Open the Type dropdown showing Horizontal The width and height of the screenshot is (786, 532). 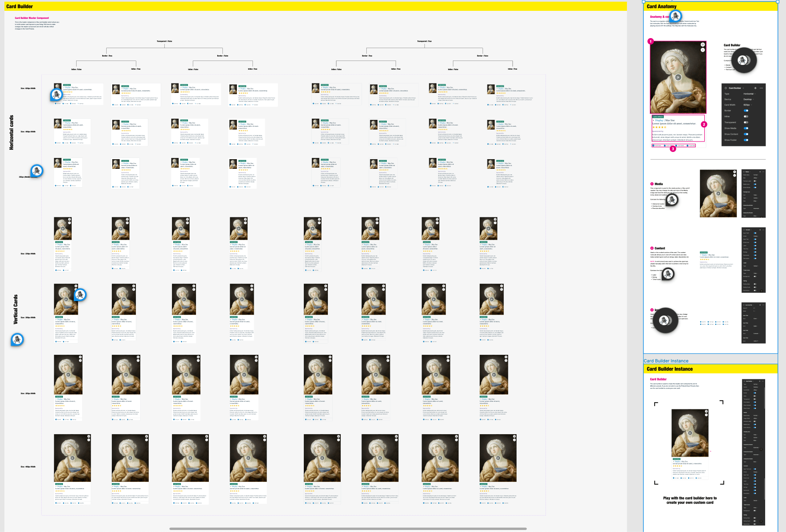749,94
